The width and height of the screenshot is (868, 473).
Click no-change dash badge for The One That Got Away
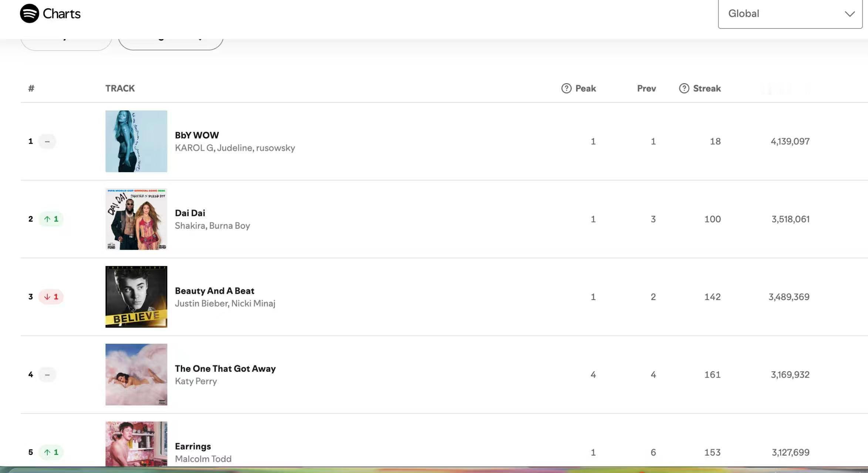[47, 375]
